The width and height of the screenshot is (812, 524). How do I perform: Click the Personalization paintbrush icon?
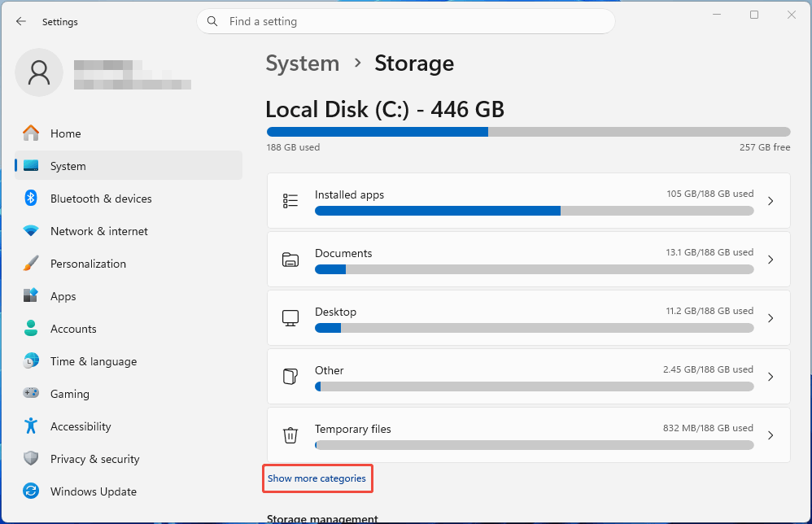tap(31, 263)
